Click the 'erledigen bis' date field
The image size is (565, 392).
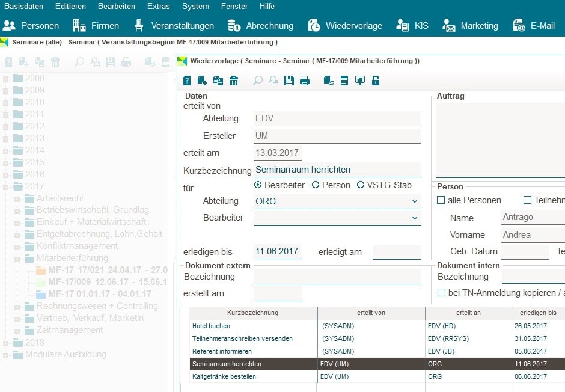pyautogui.click(x=278, y=251)
